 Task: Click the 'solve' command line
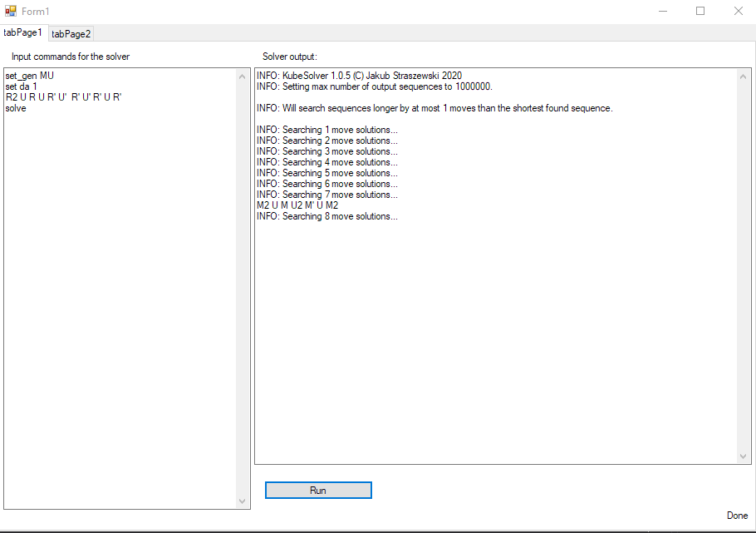click(x=16, y=108)
